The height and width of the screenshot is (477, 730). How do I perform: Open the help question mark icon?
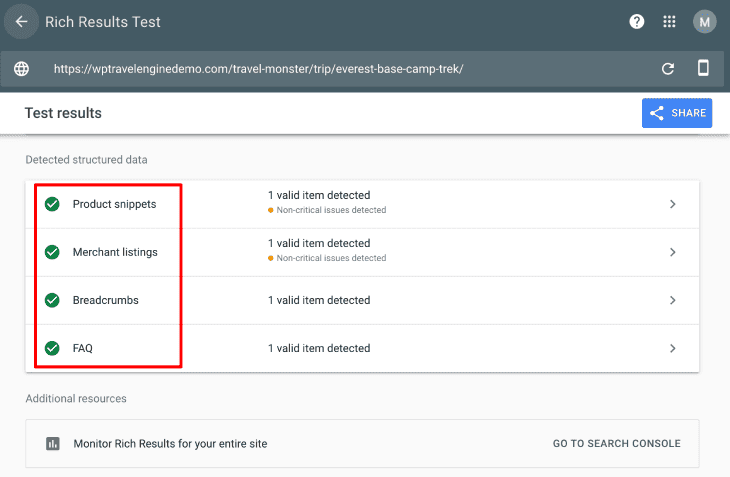636,21
